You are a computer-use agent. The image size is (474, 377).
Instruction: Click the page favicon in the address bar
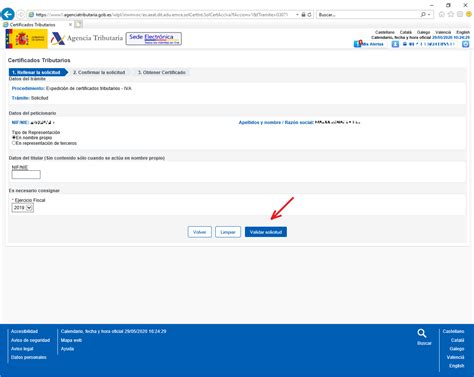point(31,15)
